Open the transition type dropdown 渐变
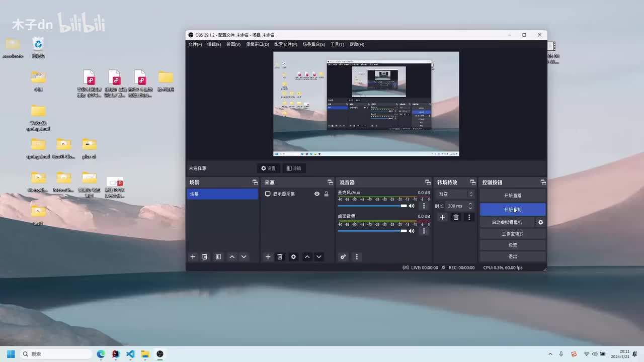644x362 pixels. (x=456, y=194)
